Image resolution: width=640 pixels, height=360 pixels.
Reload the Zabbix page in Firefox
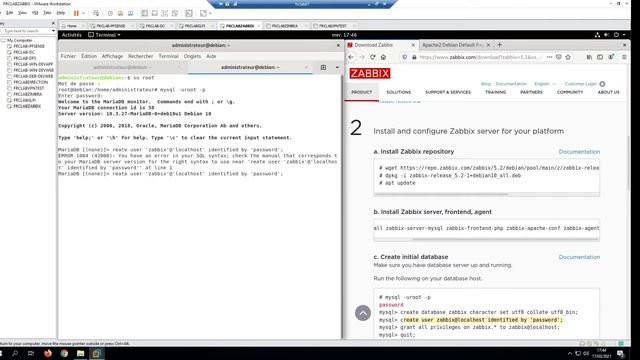click(x=373, y=57)
